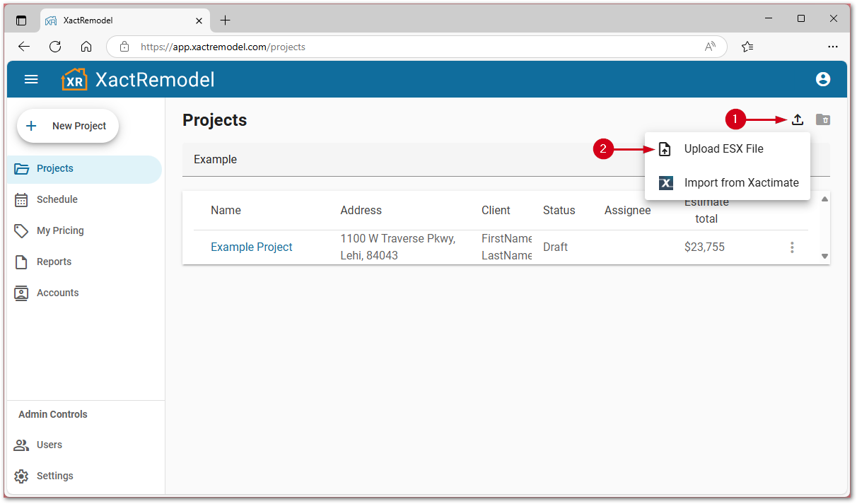Screen dimensions: 857x504
Task: Click the Schedule calendar icon
Action: pyautogui.click(x=22, y=200)
